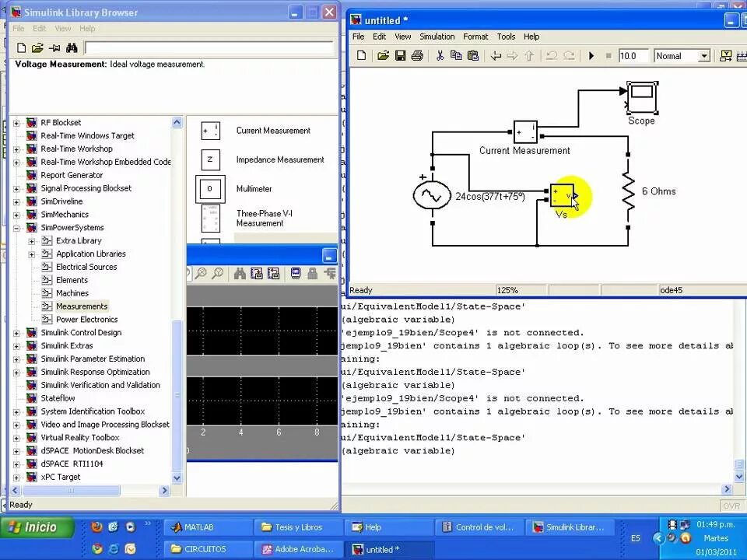Collapse the SimPowerSystems tree node
The image size is (747, 560).
[x=16, y=228]
